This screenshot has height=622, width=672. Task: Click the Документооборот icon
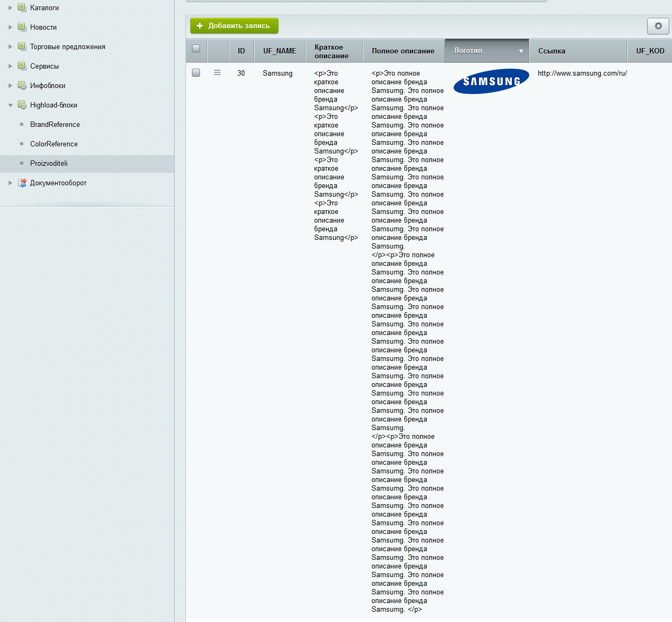point(22,183)
